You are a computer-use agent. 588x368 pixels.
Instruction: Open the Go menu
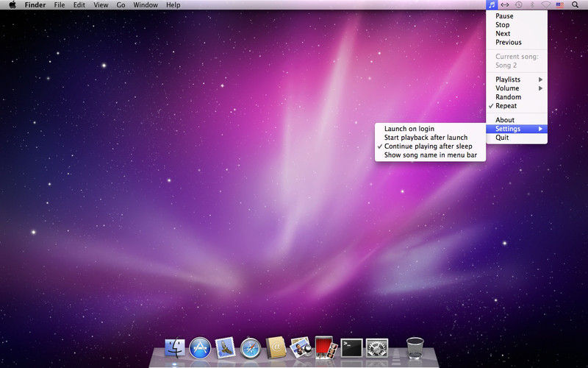(x=121, y=5)
